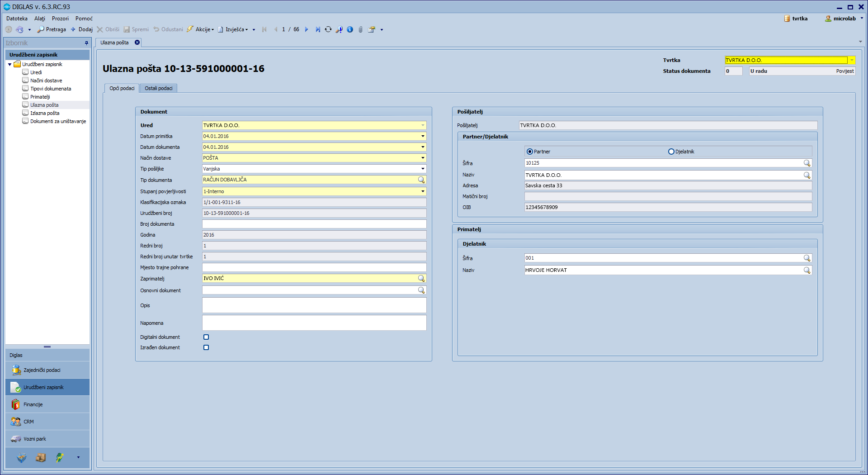
Task: Switch to the Ostali podaci tab
Action: tap(158, 88)
